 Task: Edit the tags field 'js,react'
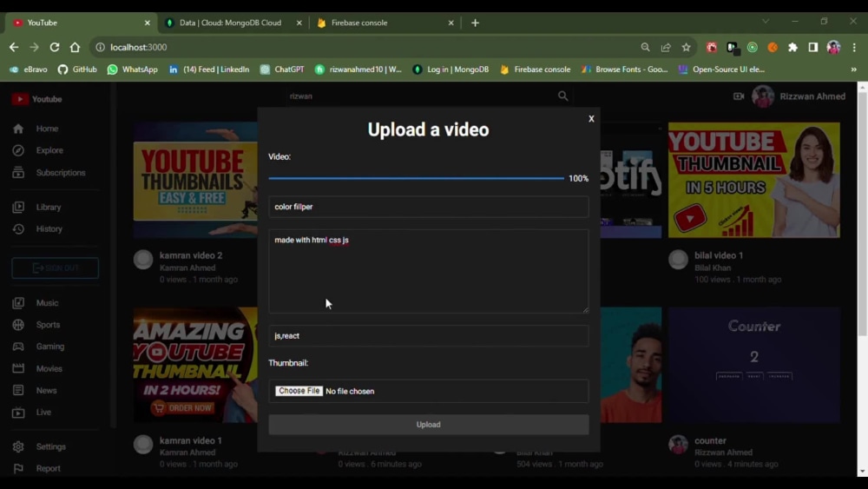pos(429,335)
